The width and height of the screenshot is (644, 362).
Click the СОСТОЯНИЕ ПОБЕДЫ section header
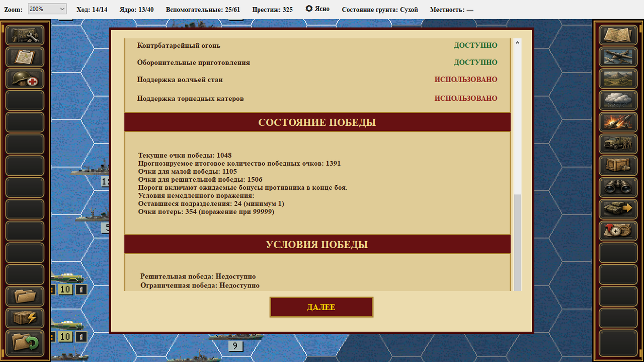(x=317, y=122)
